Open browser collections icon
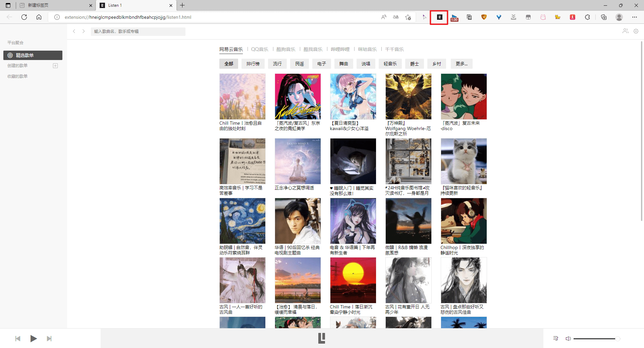This screenshot has height=348, width=644. point(604,17)
